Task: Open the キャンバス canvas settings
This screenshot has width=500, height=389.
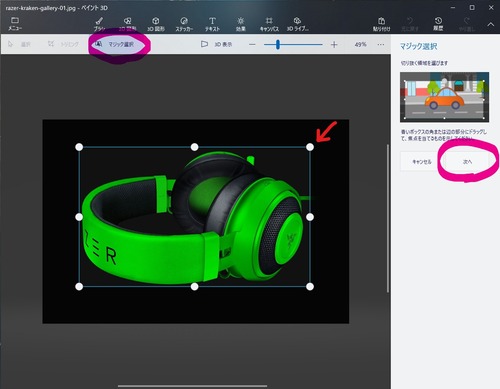Action: coord(269,24)
